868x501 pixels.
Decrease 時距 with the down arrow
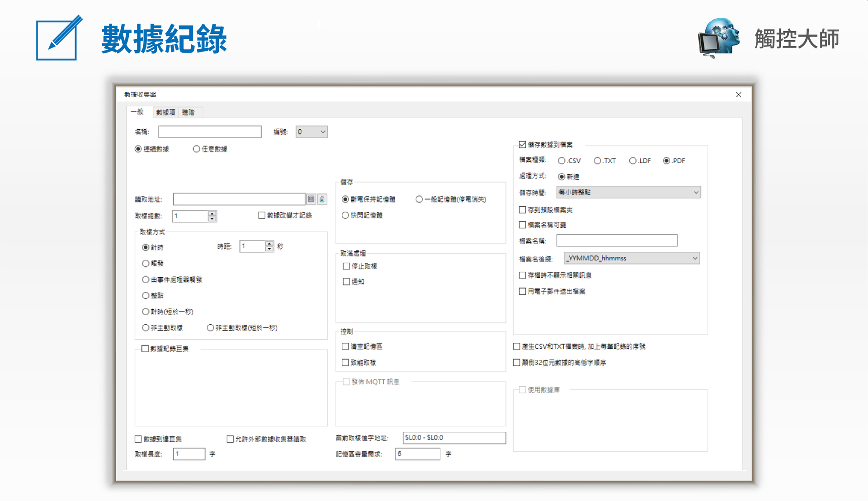pos(269,249)
